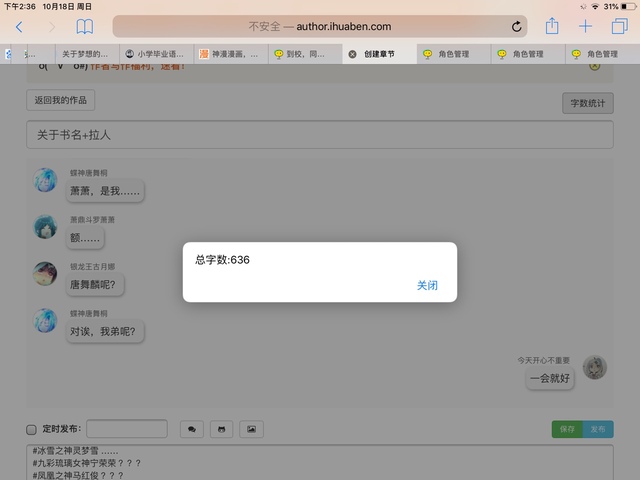640x480 pixels.
Task: Open Safari bookmarks book icon
Action: click(x=85, y=27)
